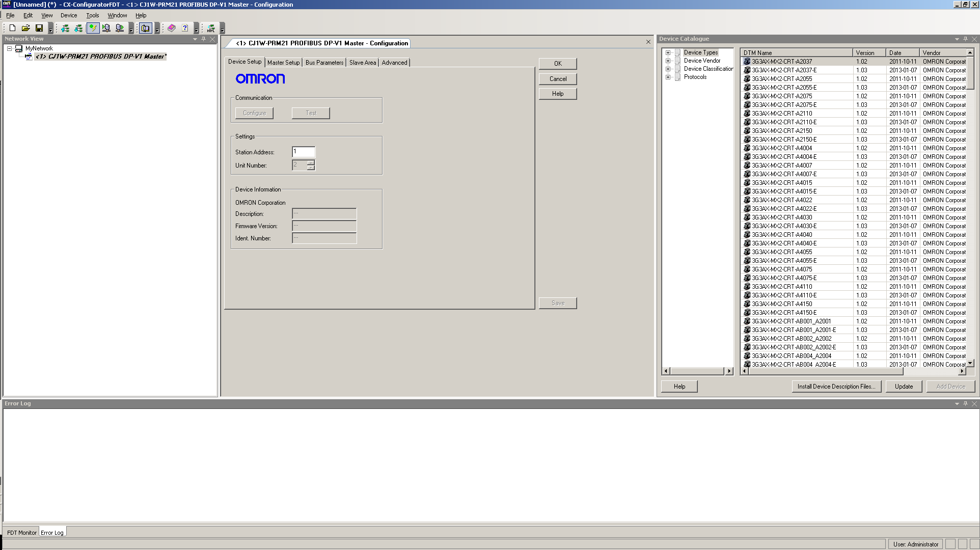
Task: Toggle the device online connection lightning icon
Action: pyautogui.click(x=93, y=28)
